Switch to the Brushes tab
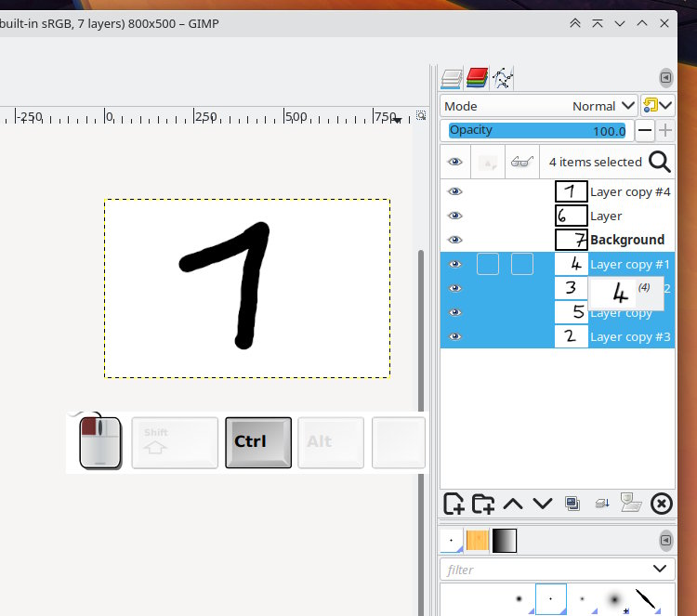Viewport: 697px width, 616px height. (x=451, y=541)
